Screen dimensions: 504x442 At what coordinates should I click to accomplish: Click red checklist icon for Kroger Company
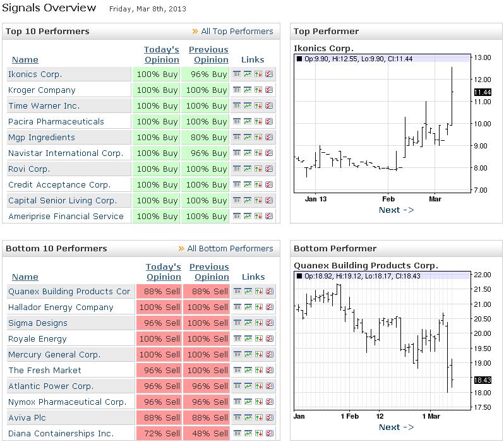[269, 90]
